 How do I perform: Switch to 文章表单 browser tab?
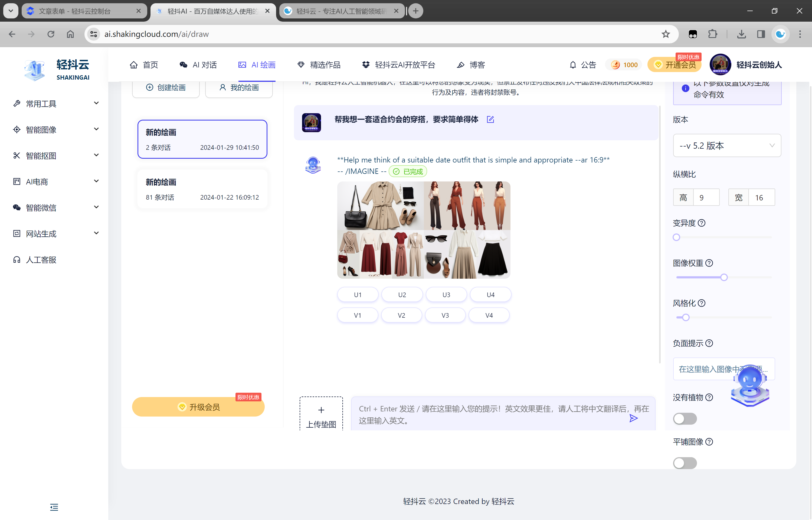pyautogui.click(x=84, y=11)
